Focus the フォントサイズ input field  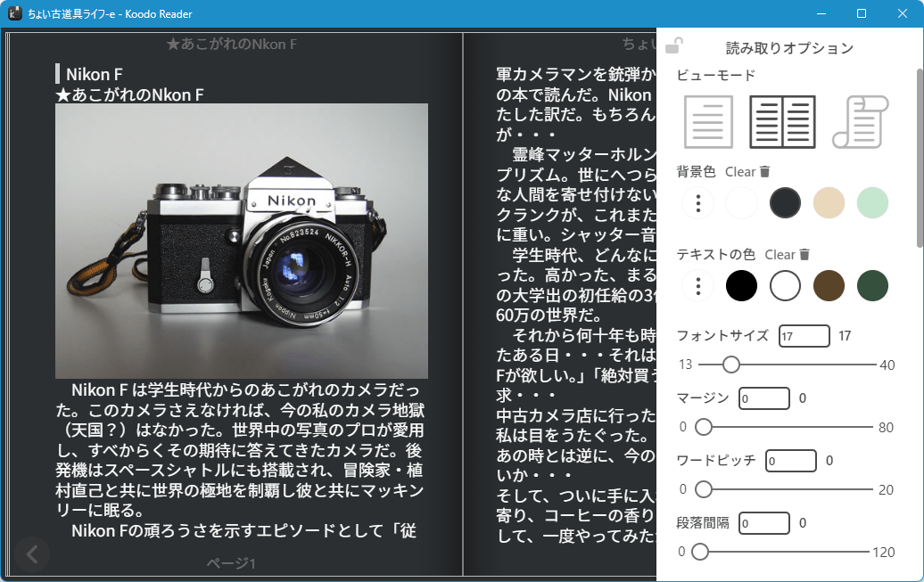[804, 336]
